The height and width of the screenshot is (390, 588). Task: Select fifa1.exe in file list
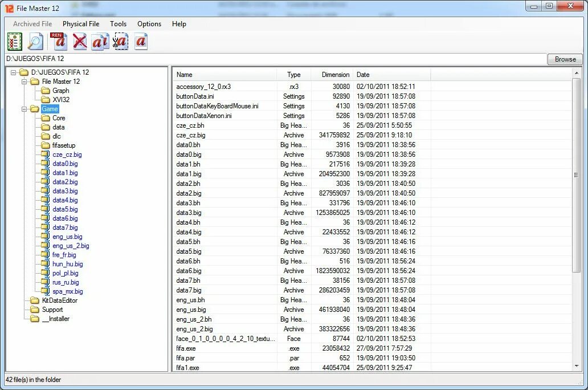pyautogui.click(x=188, y=368)
